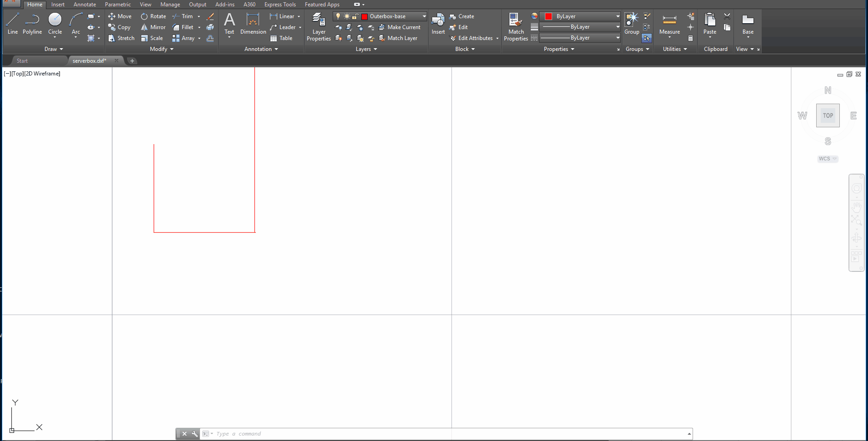Click the Rotate tool

point(154,16)
